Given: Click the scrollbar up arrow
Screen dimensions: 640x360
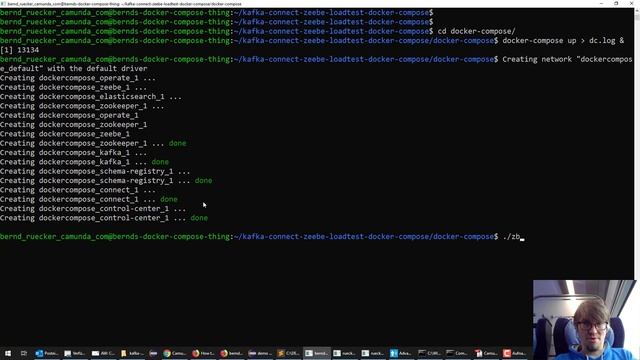Looking at the screenshot, I should [637, 11].
